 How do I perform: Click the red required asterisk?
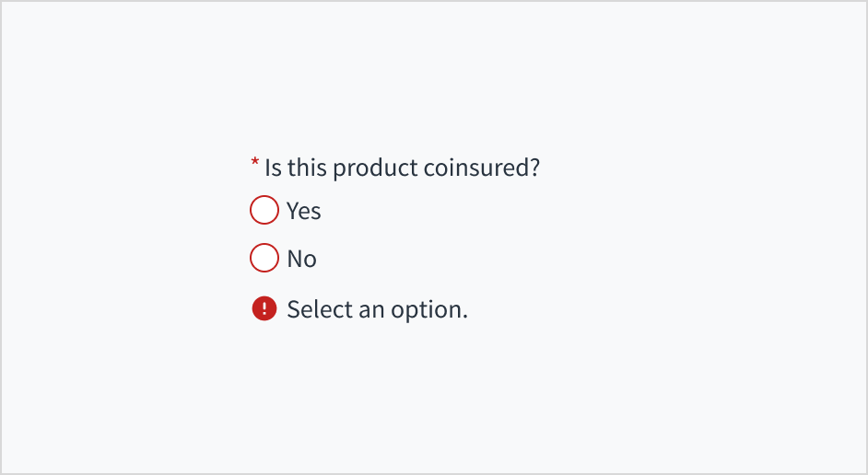[x=255, y=164]
